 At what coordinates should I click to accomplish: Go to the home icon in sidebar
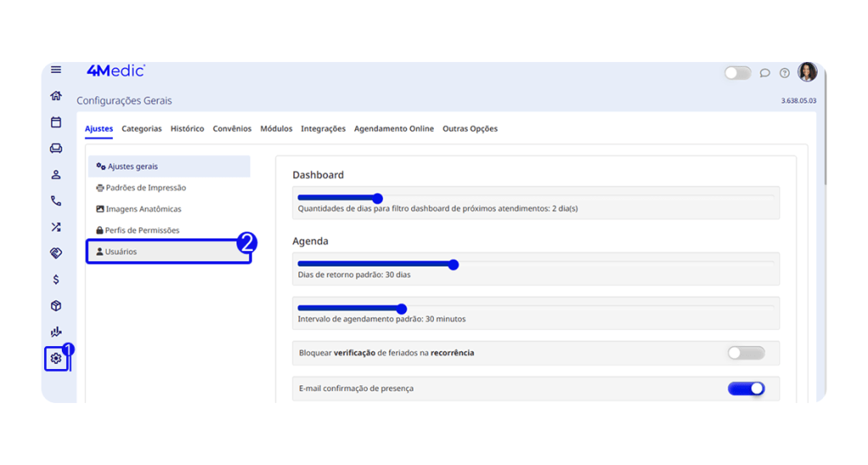(x=56, y=96)
